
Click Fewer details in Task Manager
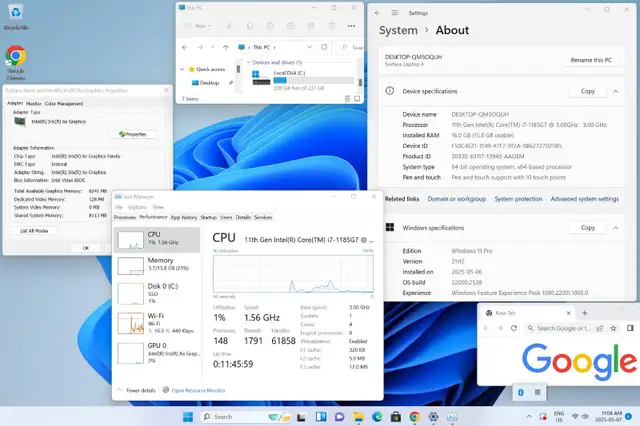click(x=136, y=390)
